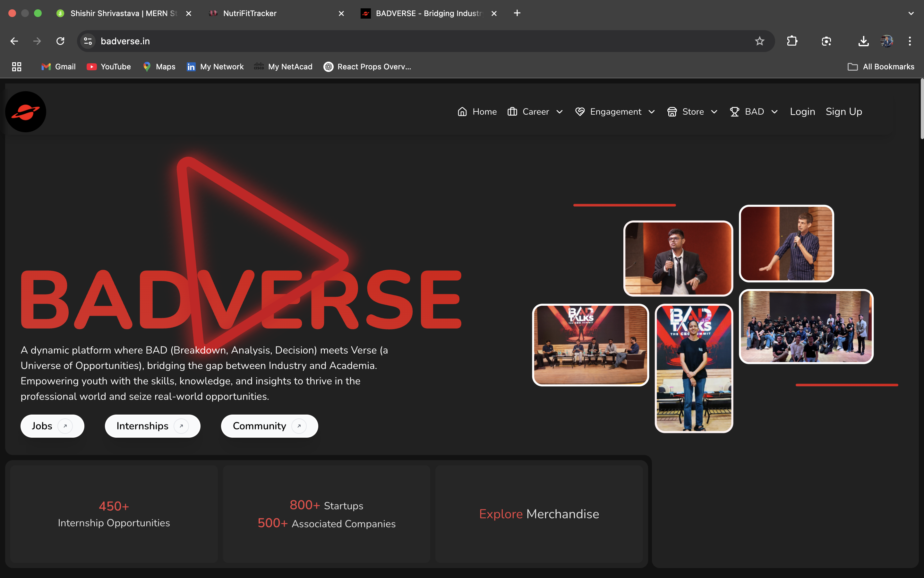Close the Shishir Shrivastava tab
This screenshot has height=578, width=924.
click(189, 13)
